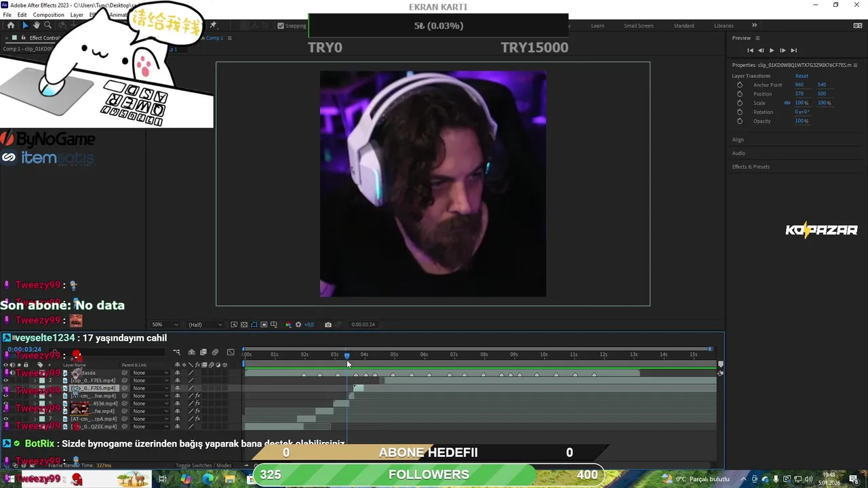
Task: Open Composition Mini-Flowchart icon in timeline
Action: click(x=176, y=352)
